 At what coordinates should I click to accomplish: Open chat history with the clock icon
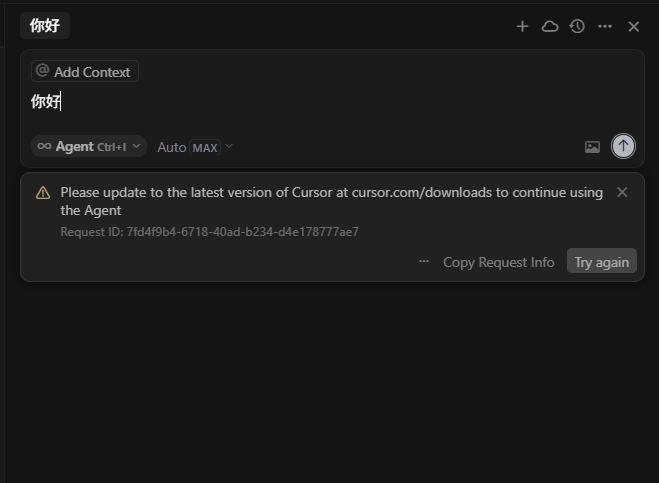pyautogui.click(x=577, y=27)
